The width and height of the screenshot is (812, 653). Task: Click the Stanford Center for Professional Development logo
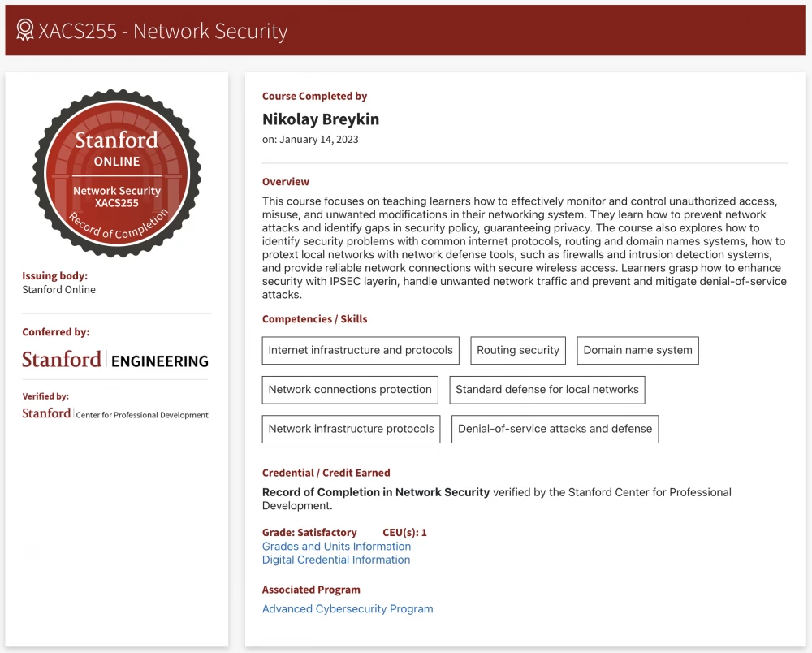pyautogui.click(x=115, y=413)
